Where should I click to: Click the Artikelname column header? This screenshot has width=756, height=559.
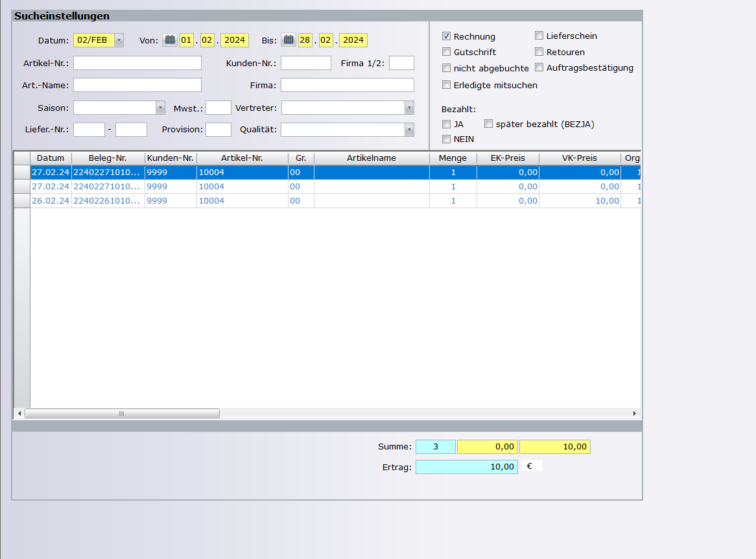click(372, 158)
